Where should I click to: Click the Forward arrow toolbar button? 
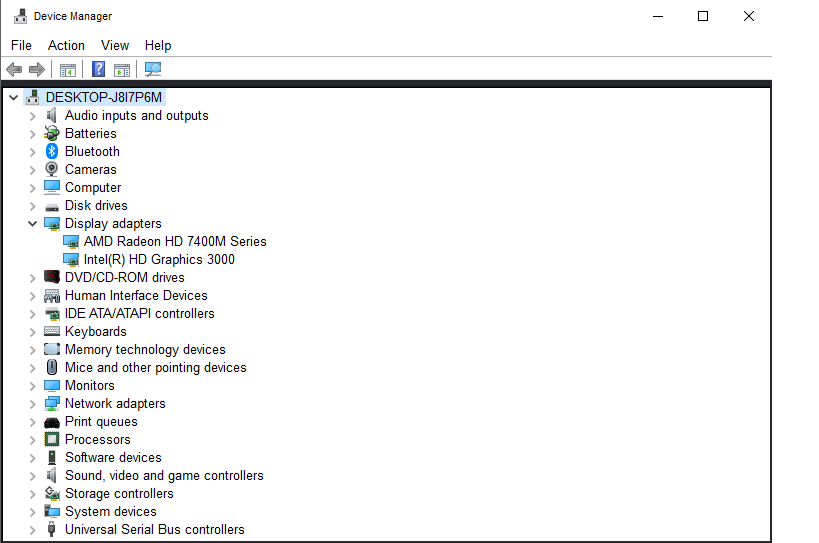pos(37,69)
